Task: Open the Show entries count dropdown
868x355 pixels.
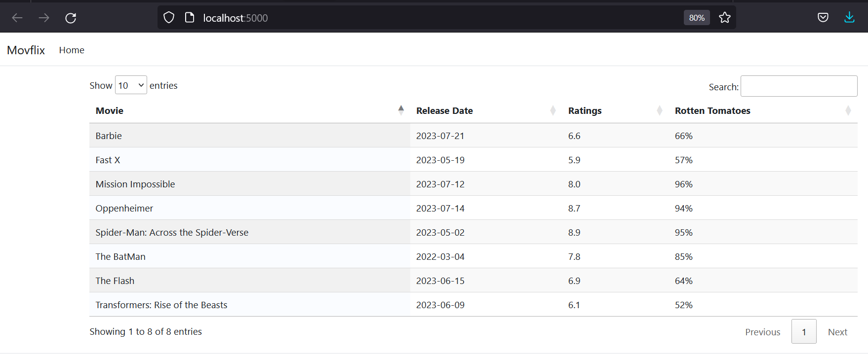Action: pos(131,85)
